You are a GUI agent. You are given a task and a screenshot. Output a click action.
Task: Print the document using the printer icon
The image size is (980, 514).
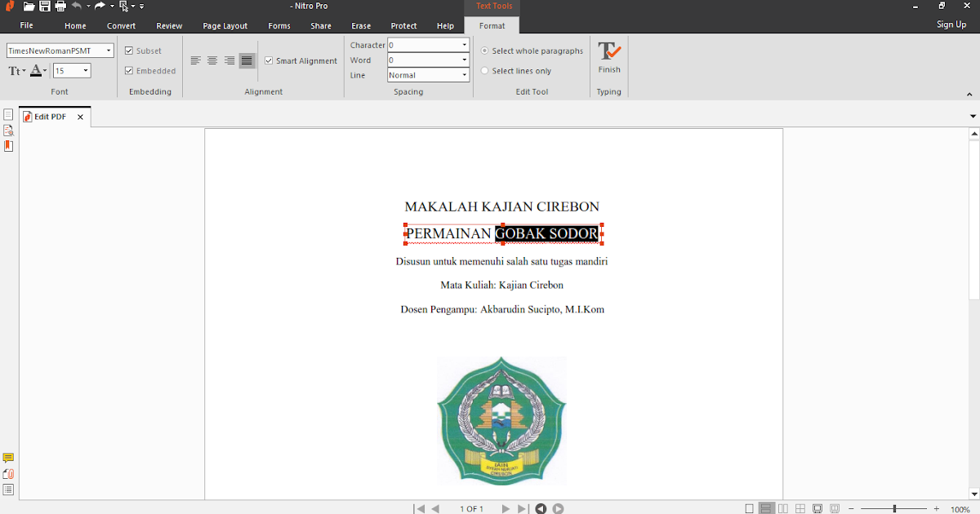(60, 7)
